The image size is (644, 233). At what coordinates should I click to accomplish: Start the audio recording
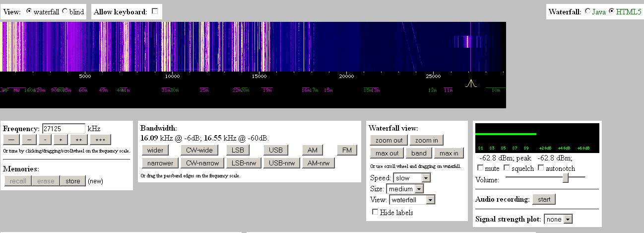(x=544, y=199)
